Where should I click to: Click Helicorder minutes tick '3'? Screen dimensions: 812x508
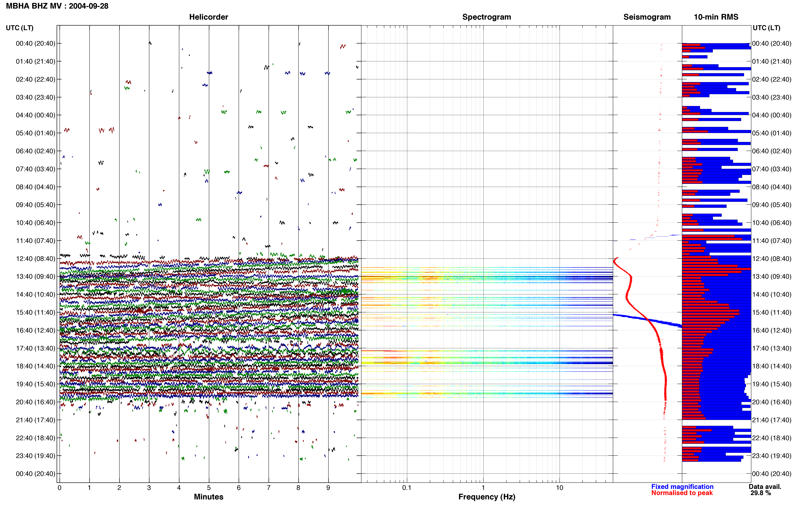point(149,487)
